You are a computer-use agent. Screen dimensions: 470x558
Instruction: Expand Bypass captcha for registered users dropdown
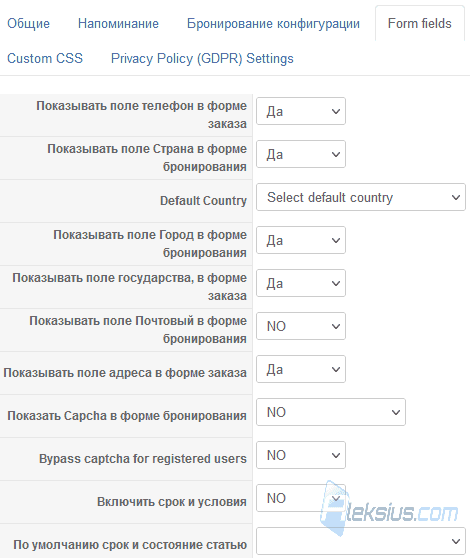[x=301, y=455]
